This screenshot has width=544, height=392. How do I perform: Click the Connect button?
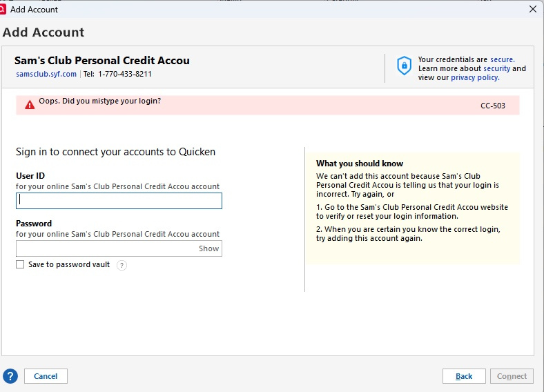tap(512, 376)
